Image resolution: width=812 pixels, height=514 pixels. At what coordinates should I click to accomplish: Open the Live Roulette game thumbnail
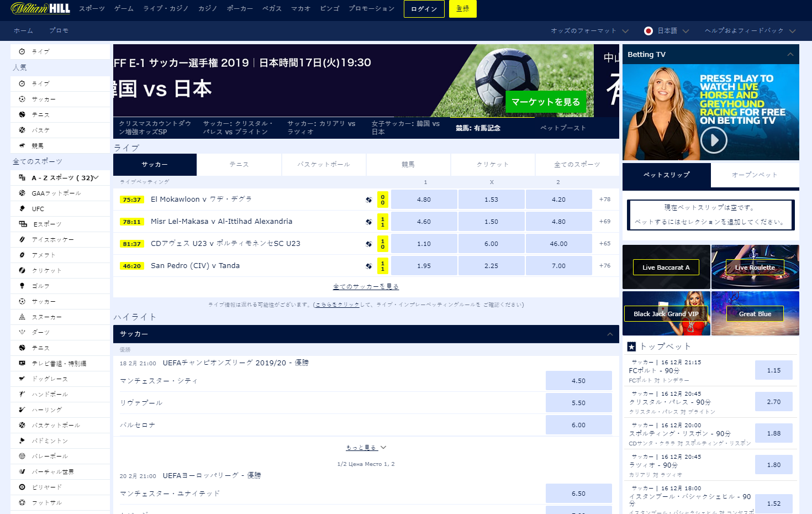(755, 268)
